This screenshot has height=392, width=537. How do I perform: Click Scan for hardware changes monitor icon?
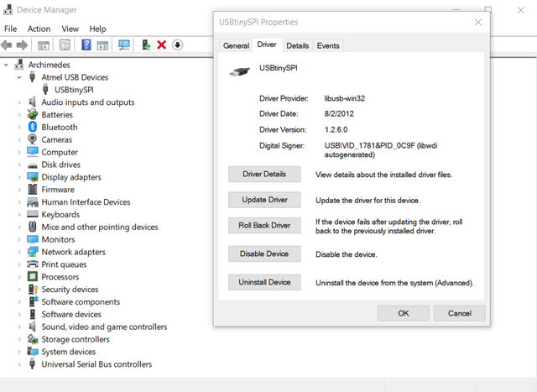pos(123,44)
